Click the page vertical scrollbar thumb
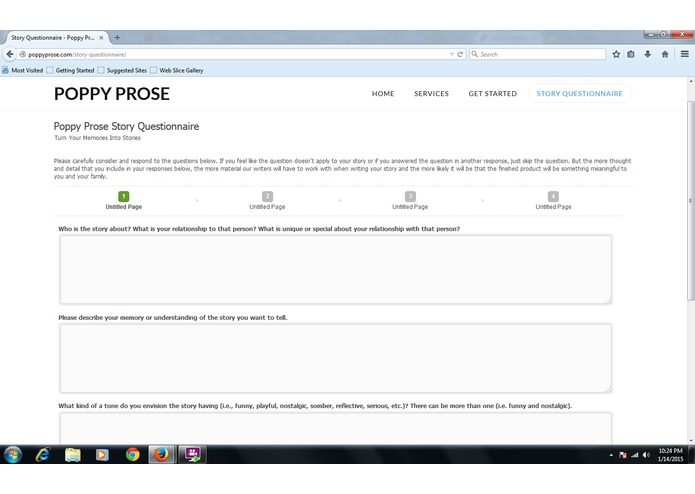Viewport: 695px width, 494px height. pos(691,201)
